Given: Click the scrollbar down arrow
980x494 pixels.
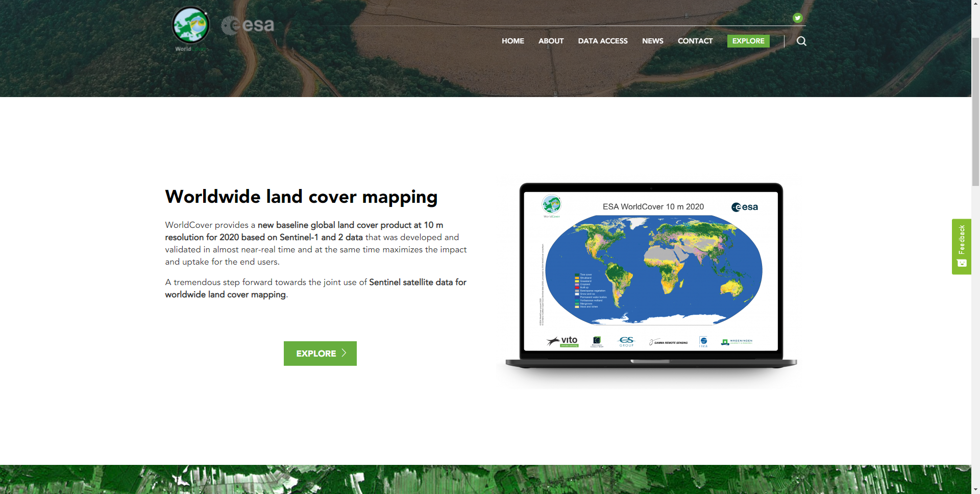Looking at the screenshot, I should [975, 489].
